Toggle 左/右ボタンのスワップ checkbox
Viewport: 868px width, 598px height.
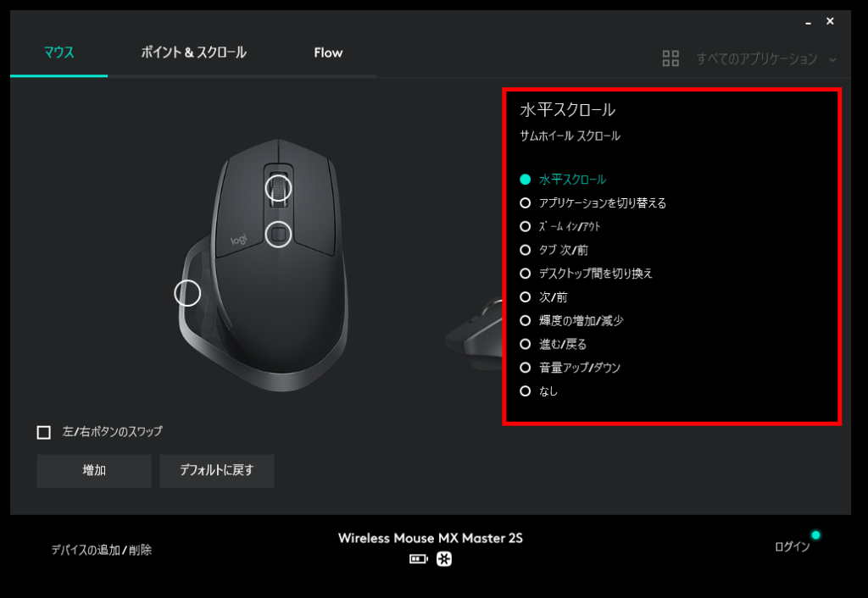44,432
